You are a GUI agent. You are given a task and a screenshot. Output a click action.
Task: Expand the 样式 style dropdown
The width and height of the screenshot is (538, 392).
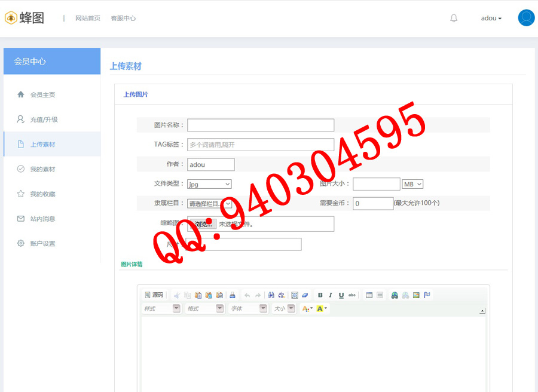pyautogui.click(x=161, y=308)
